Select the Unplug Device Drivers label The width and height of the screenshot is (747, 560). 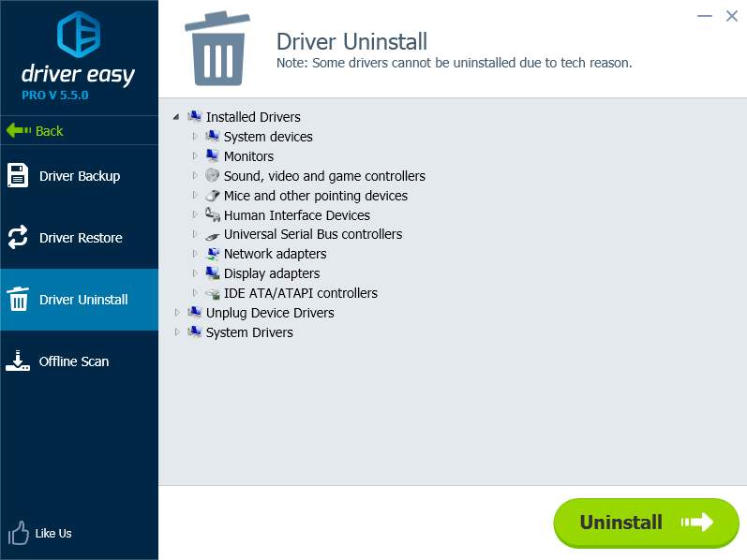pyautogui.click(x=270, y=313)
